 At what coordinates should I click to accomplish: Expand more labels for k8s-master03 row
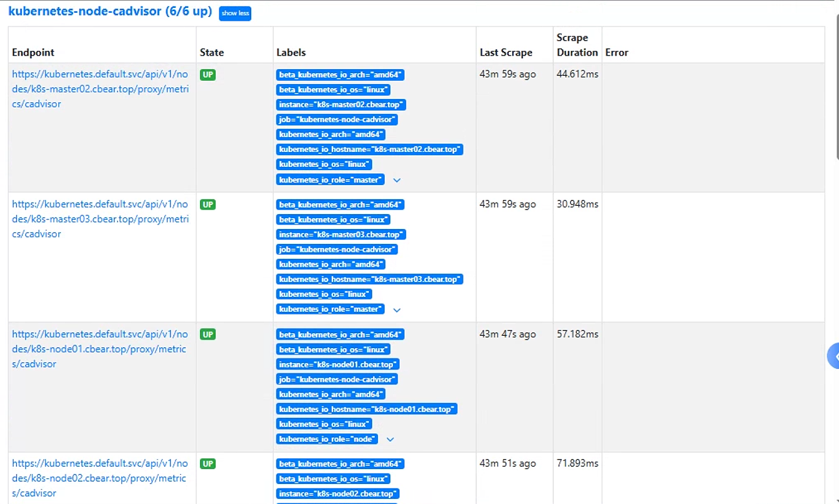397,310
